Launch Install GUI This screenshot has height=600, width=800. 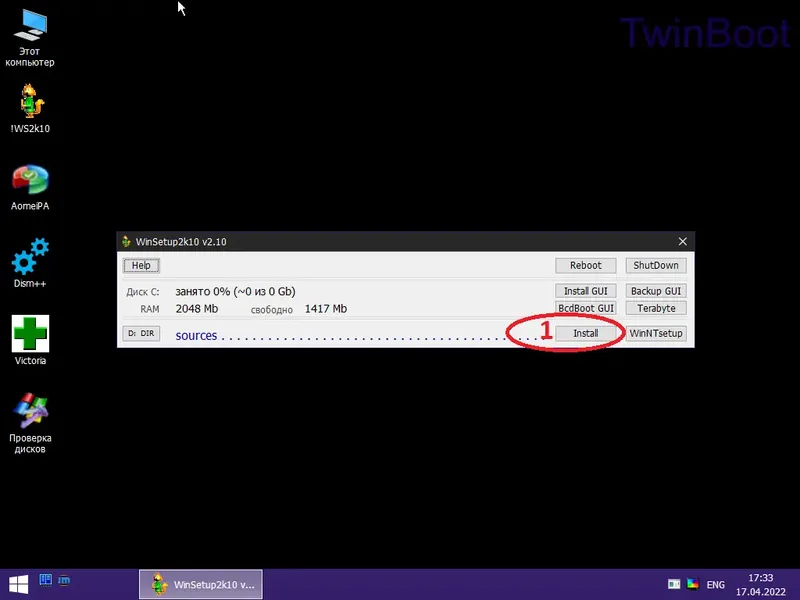[586, 291]
